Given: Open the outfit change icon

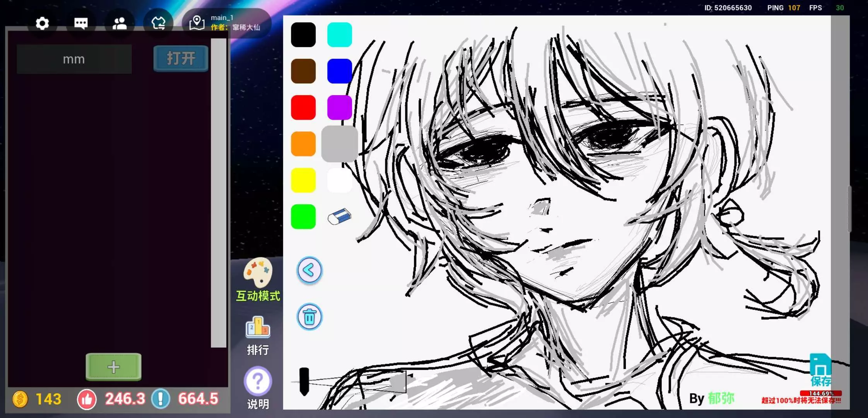Looking at the screenshot, I should tap(158, 24).
